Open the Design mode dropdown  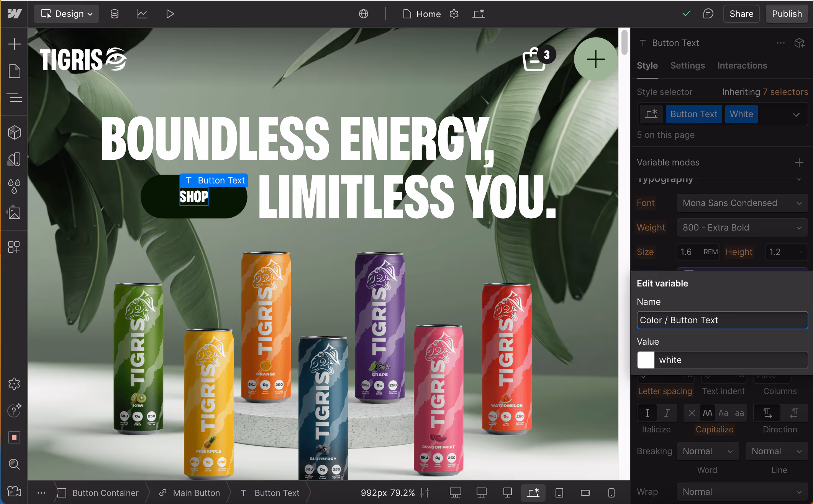point(67,14)
